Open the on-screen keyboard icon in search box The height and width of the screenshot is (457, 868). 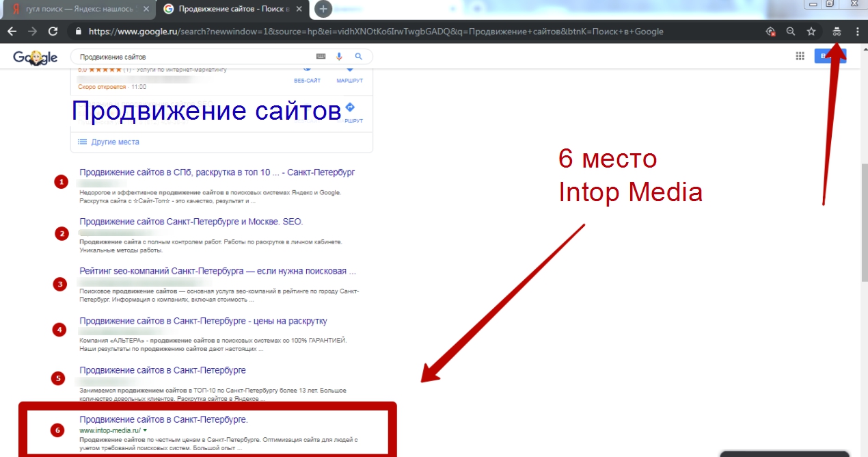[321, 57]
